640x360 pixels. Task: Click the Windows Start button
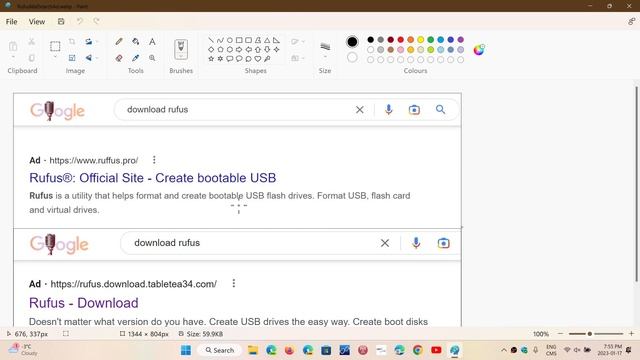coord(186,350)
